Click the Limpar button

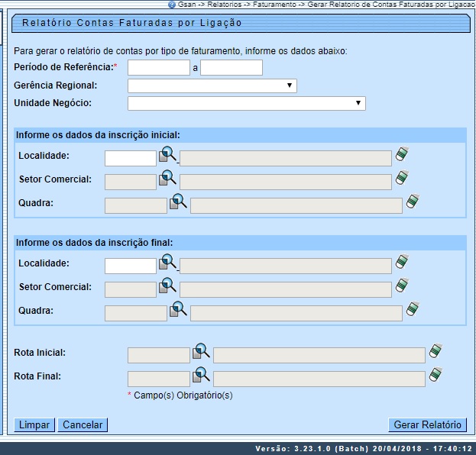click(34, 424)
